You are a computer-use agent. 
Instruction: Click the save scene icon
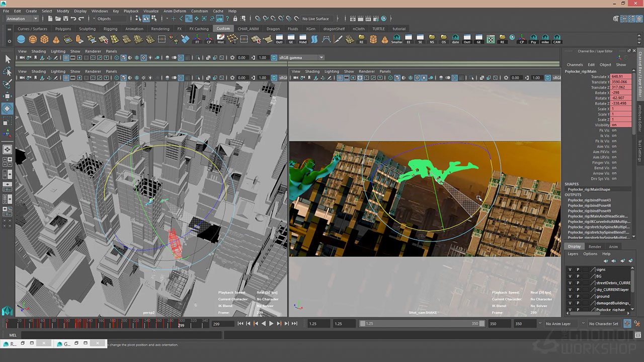pyautogui.click(x=66, y=19)
